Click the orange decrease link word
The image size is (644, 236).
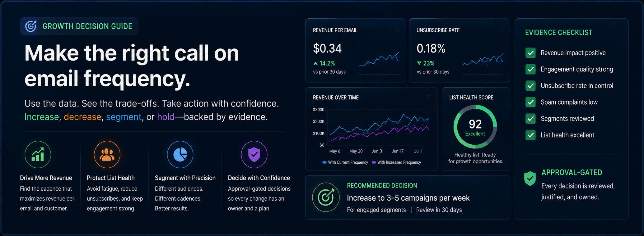coord(82,117)
